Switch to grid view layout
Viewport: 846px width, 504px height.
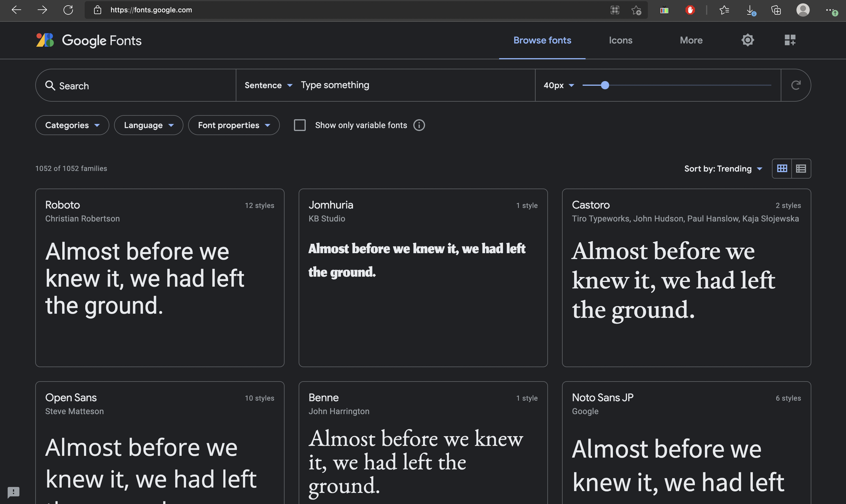[x=782, y=169]
